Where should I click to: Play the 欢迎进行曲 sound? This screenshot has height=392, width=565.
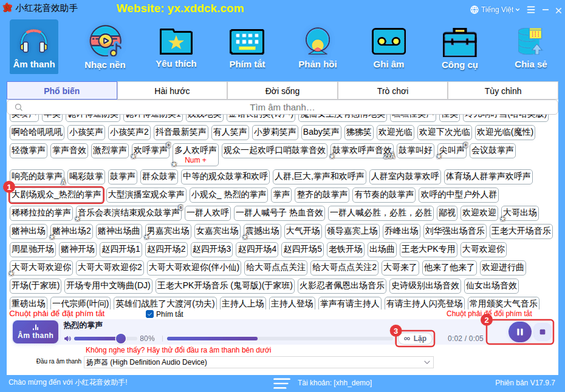(x=503, y=268)
